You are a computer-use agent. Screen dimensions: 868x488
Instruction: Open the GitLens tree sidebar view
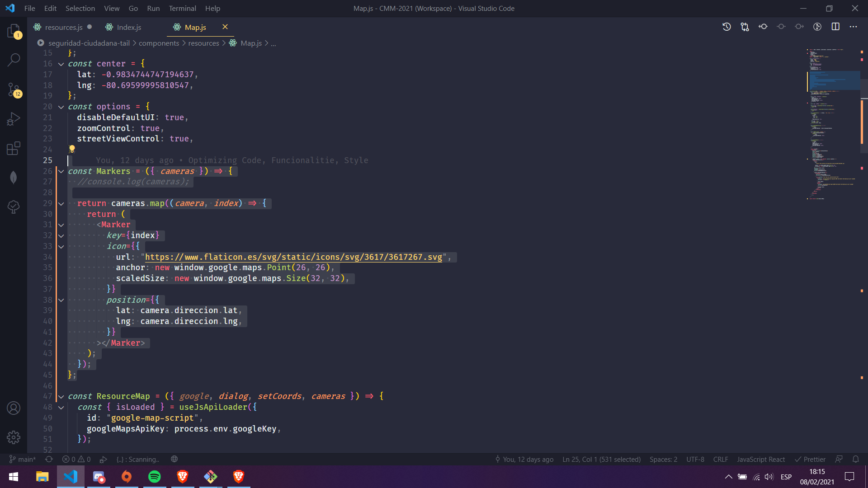pos(14,207)
